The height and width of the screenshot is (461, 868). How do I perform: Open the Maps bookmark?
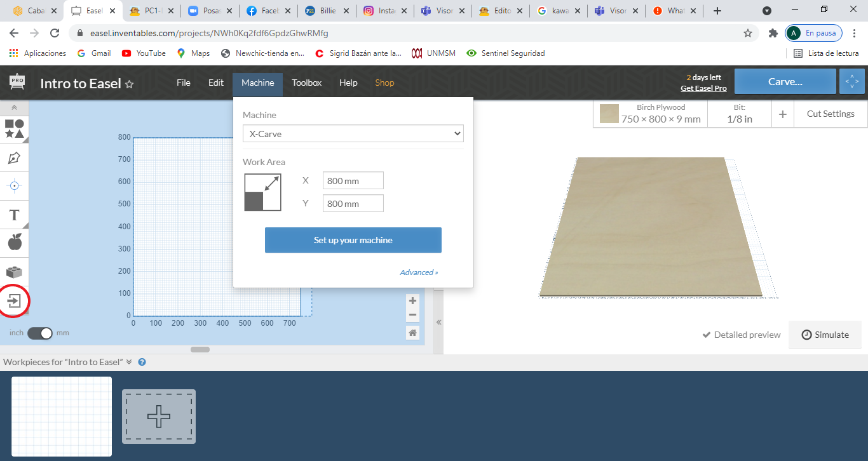click(193, 53)
